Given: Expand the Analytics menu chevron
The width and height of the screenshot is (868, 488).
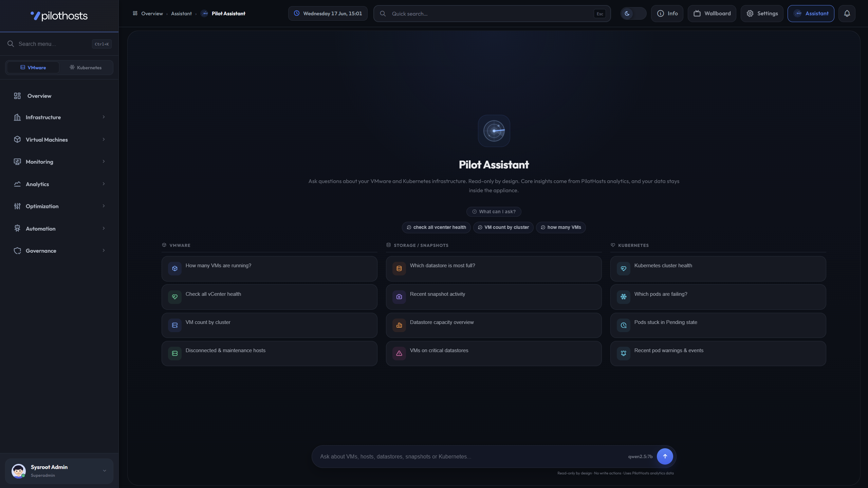Looking at the screenshot, I should (x=104, y=184).
